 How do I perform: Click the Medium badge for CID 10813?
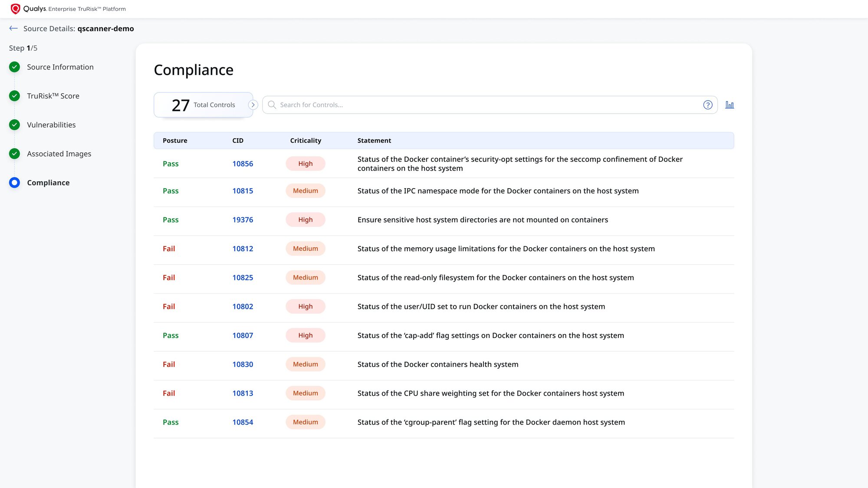[306, 393]
